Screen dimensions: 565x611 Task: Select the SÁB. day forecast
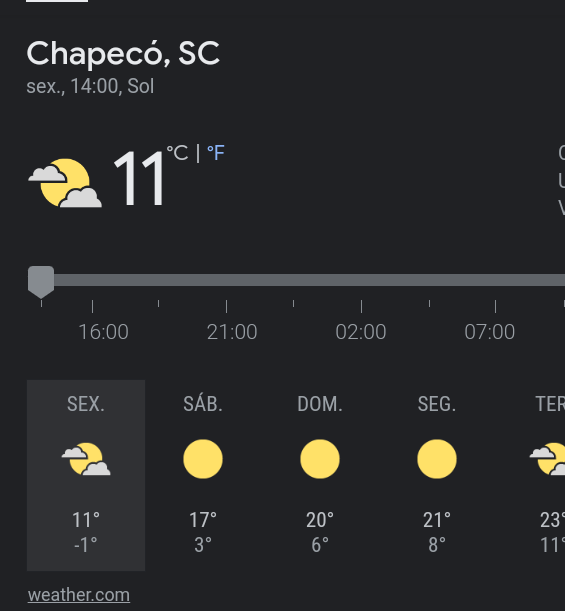[x=203, y=475]
